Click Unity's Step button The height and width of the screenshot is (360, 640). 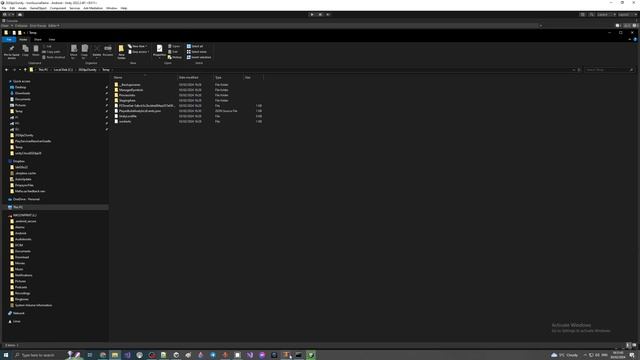[328, 15]
